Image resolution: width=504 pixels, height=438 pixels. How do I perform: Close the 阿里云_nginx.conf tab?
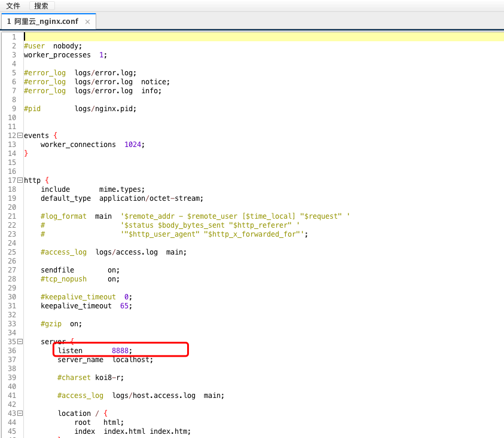[87, 22]
